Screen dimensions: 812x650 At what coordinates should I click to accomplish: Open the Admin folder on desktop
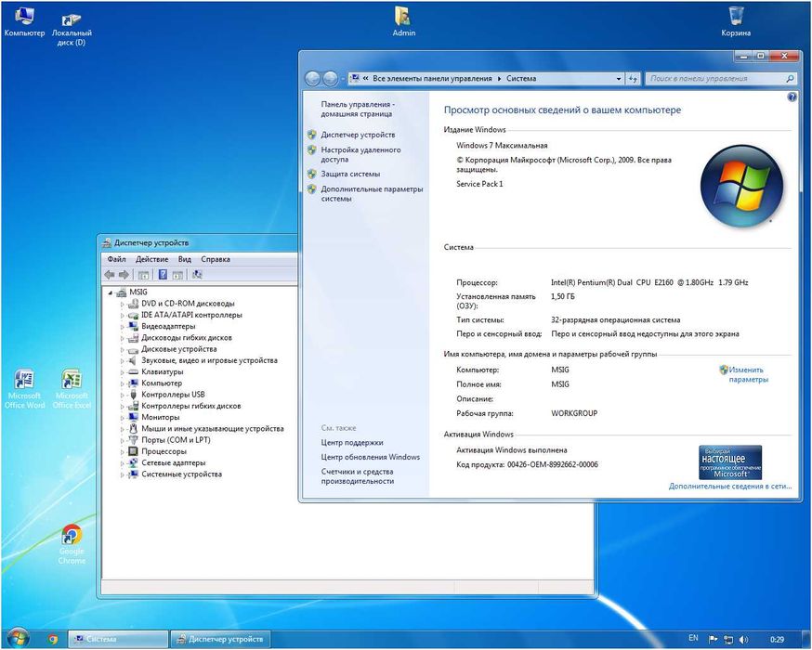pos(403,21)
